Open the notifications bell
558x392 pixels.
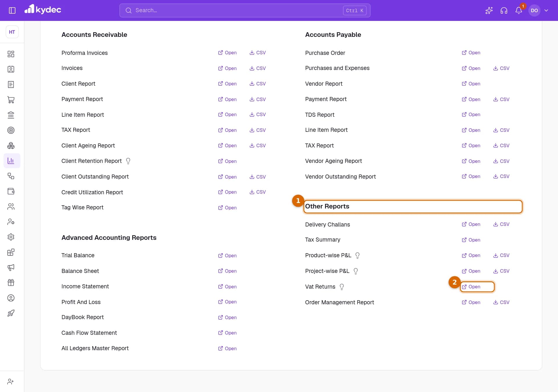point(519,10)
